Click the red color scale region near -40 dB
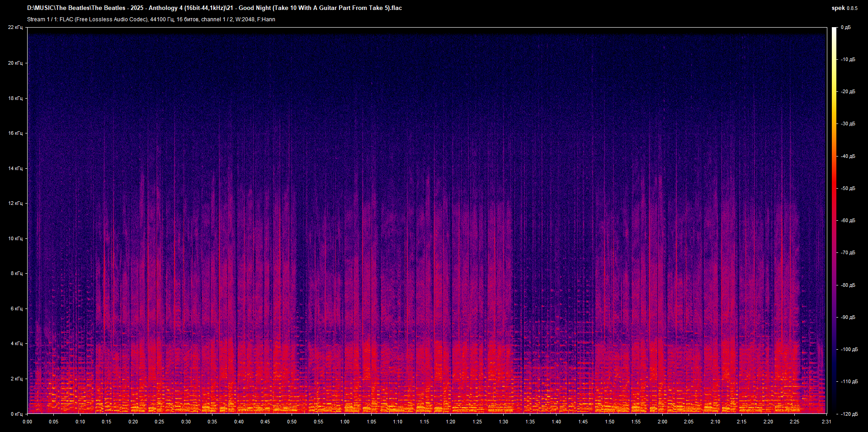This screenshot has width=868, height=432. [834, 156]
